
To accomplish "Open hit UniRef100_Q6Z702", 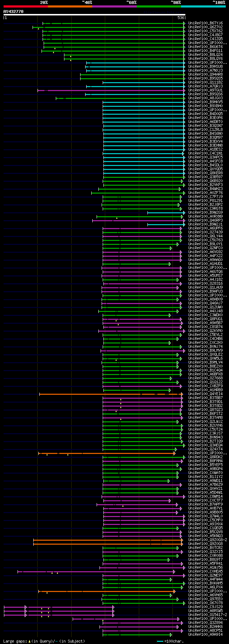I will click(205, 27).
